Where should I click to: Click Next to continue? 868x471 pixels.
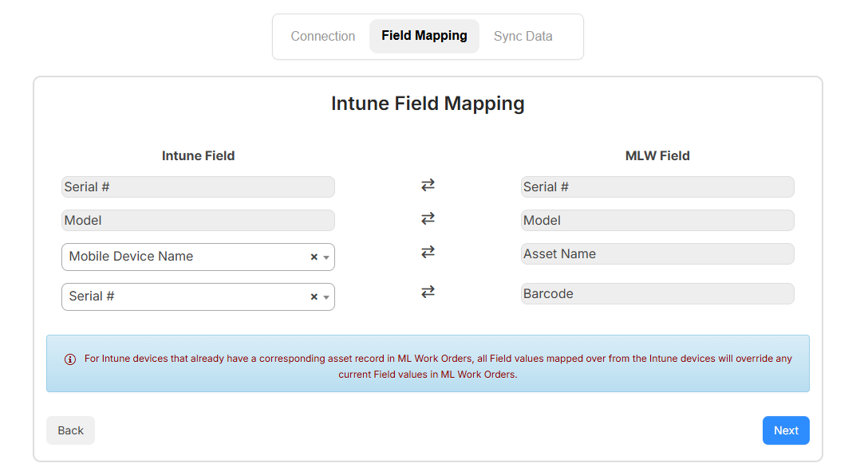pyautogui.click(x=786, y=430)
